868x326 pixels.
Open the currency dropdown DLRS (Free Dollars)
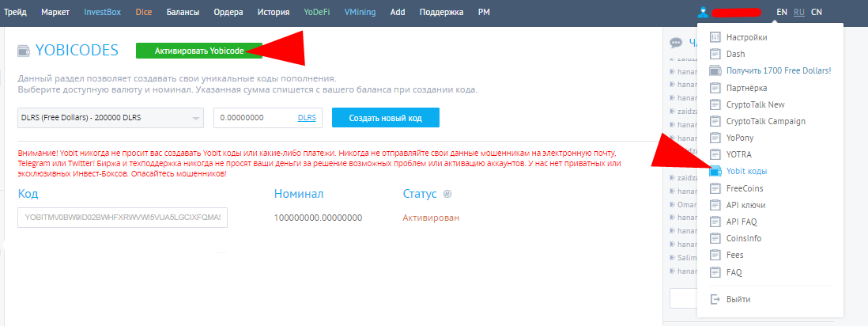pos(111,118)
